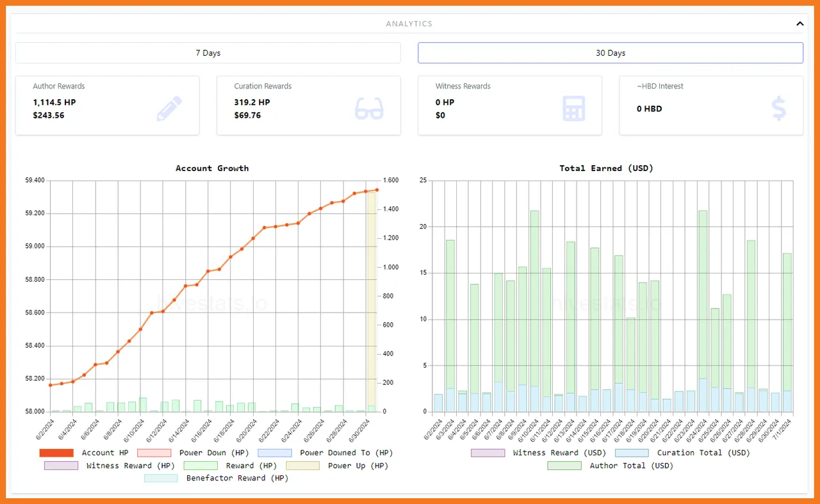Click the 0 HBD interest value
Image resolution: width=820 pixels, height=504 pixels.
point(650,109)
